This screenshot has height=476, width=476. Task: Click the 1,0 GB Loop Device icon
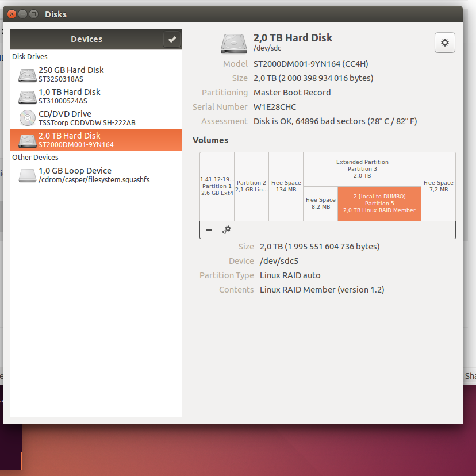pyautogui.click(x=27, y=175)
